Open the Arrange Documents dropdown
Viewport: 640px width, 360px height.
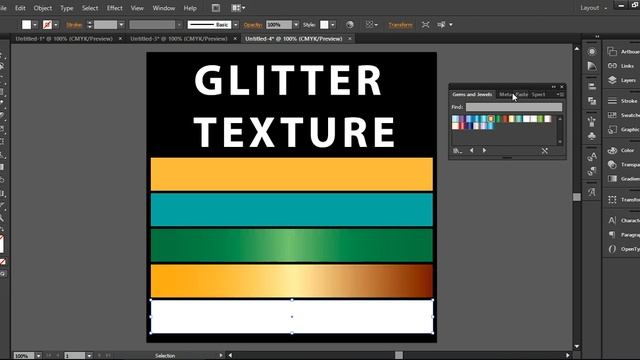pos(238,8)
